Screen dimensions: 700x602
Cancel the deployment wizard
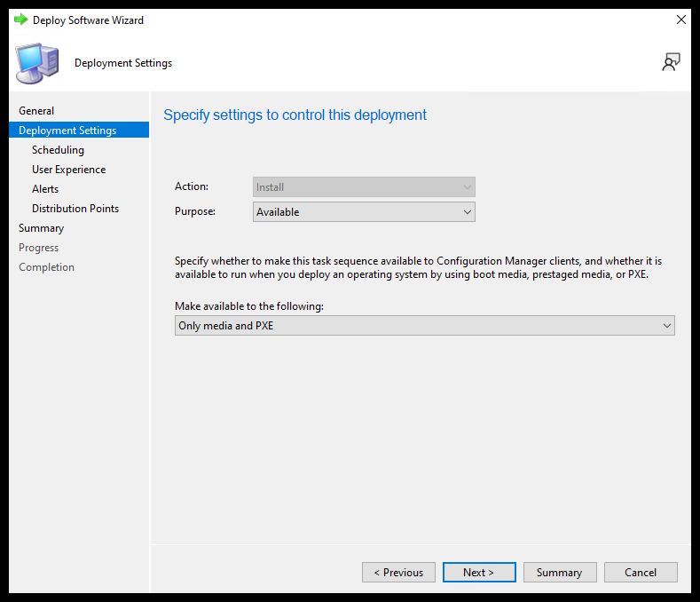641,572
